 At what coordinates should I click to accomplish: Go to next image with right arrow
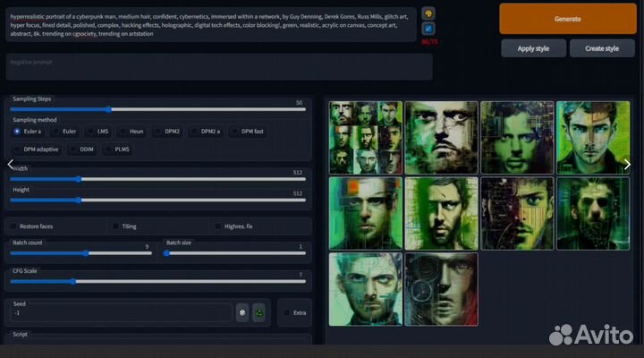(627, 164)
